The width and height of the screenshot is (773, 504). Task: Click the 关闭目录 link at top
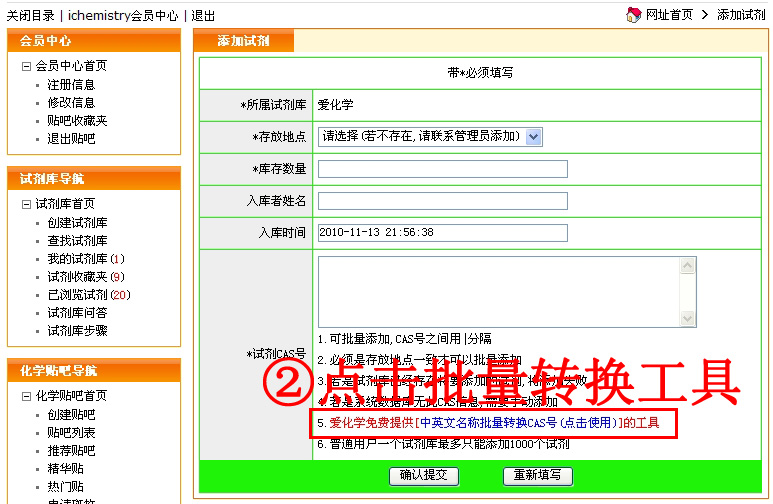tap(32, 16)
